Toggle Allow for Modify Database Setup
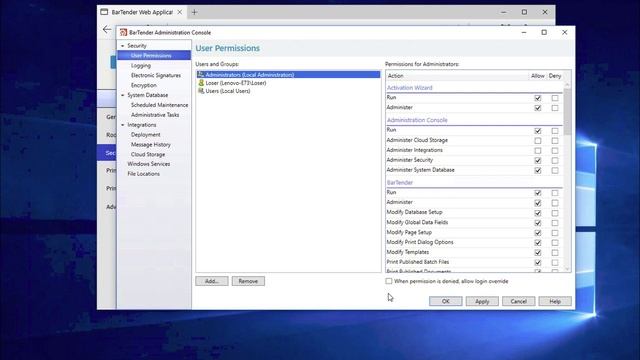 tap(538, 213)
